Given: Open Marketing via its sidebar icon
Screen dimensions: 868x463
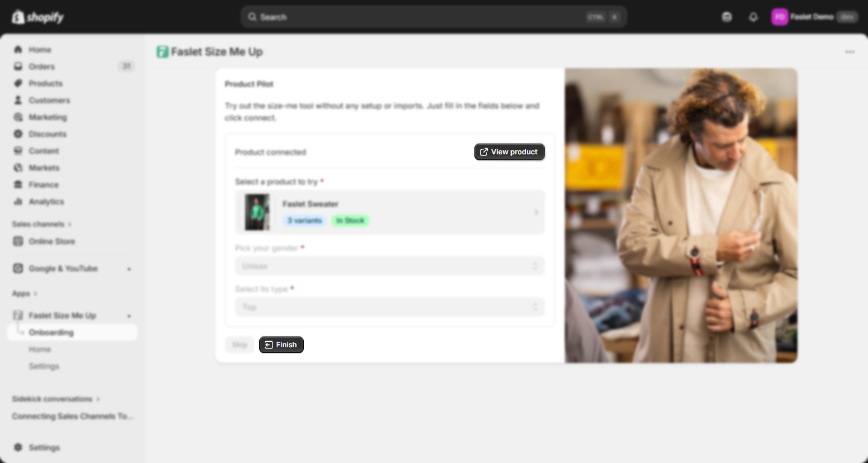Looking at the screenshot, I should click(x=18, y=117).
